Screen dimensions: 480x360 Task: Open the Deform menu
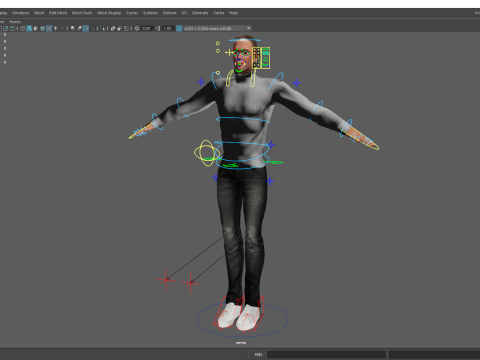(169, 13)
